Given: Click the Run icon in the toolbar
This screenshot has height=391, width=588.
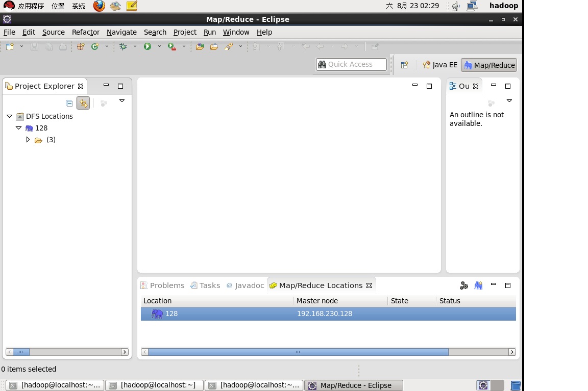Looking at the screenshot, I should tap(148, 46).
